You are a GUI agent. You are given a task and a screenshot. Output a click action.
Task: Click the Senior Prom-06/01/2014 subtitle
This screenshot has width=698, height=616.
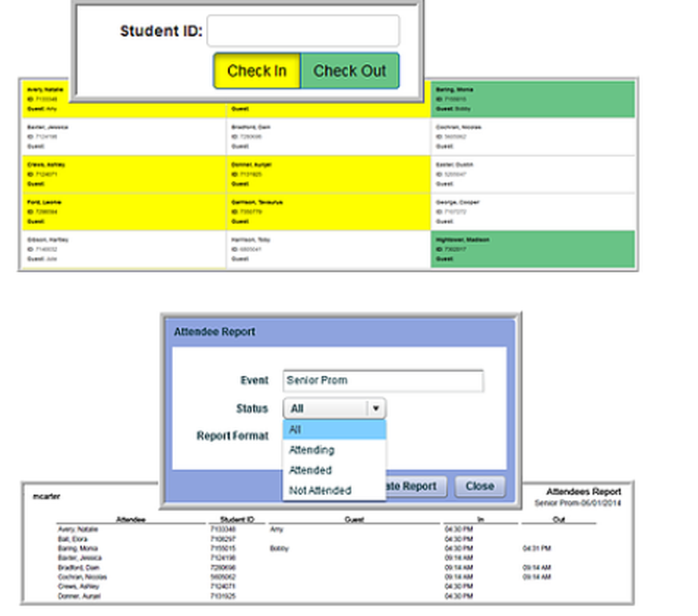(x=578, y=503)
